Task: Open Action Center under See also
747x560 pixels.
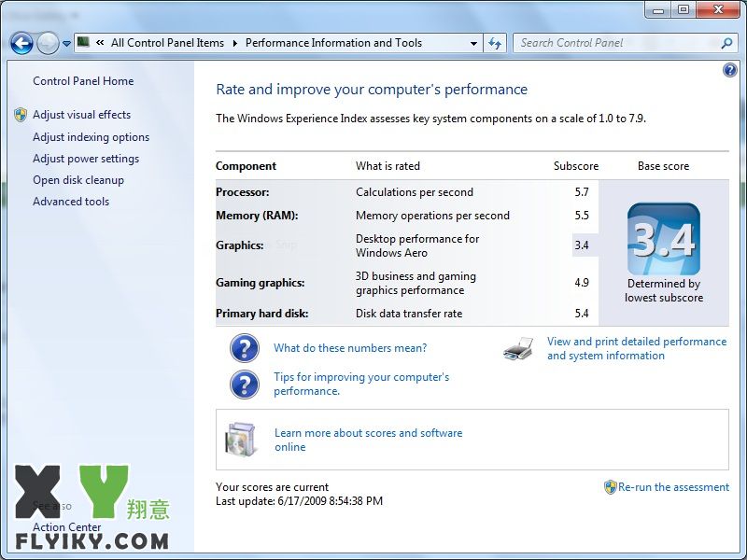Action: (66, 527)
